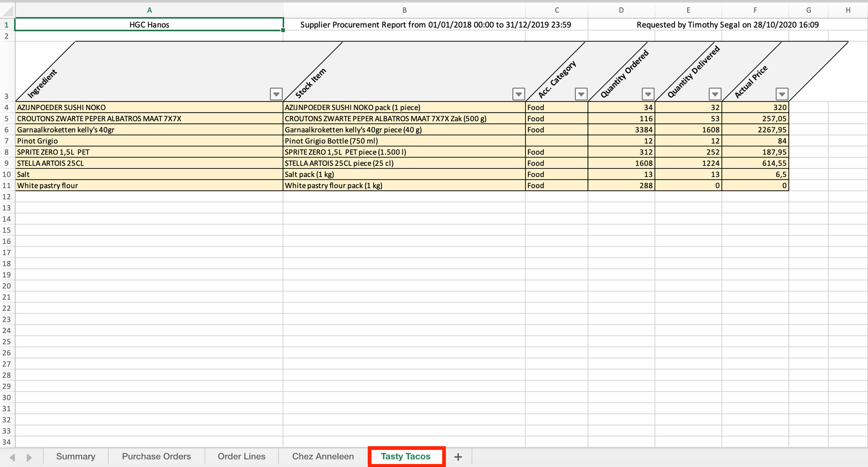Open the Order Lines sheet
Image resolution: width=868 pixels, height=467 pixels.
(241, 456)
